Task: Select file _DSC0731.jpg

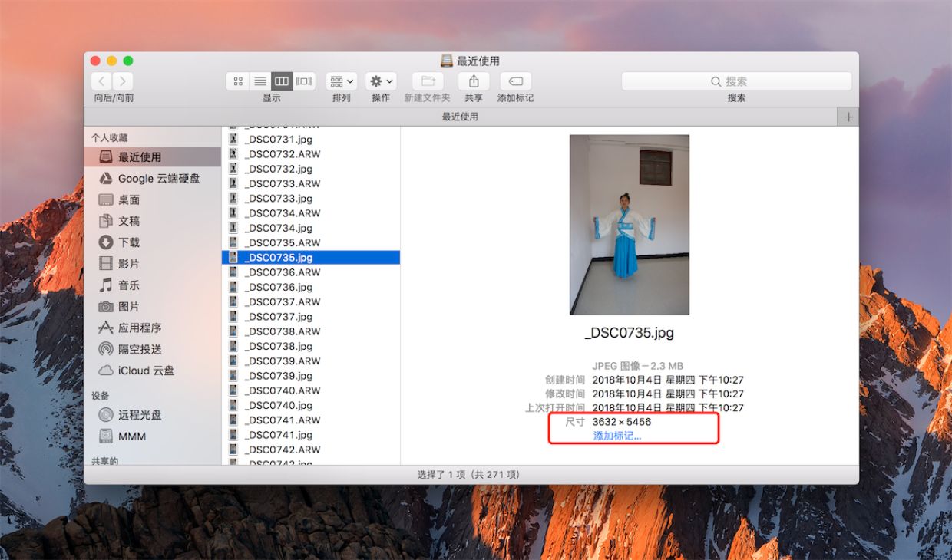Action: point(311,140)
